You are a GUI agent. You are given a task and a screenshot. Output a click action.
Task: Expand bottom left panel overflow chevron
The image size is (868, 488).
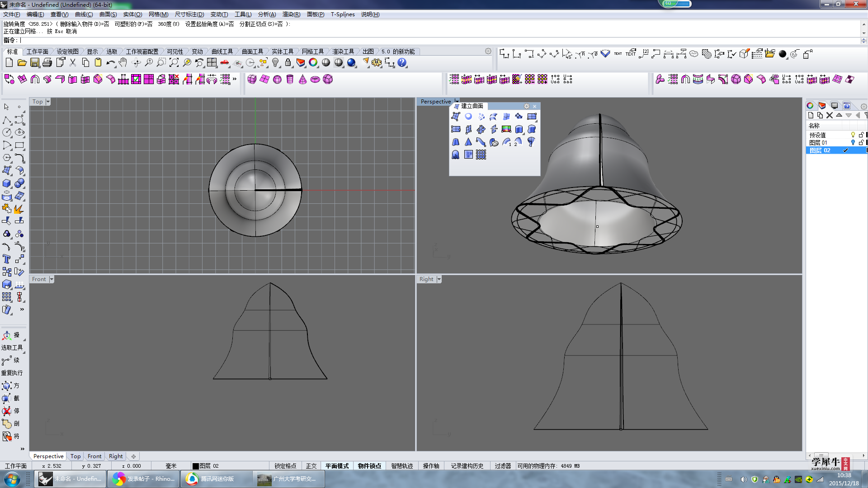[22, 449]
